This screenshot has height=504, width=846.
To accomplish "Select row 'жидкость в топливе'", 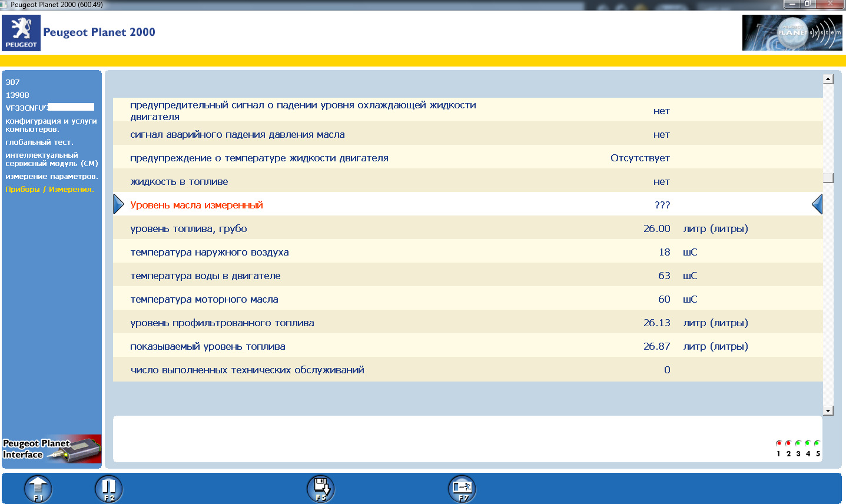I will [x=467, y=181].
